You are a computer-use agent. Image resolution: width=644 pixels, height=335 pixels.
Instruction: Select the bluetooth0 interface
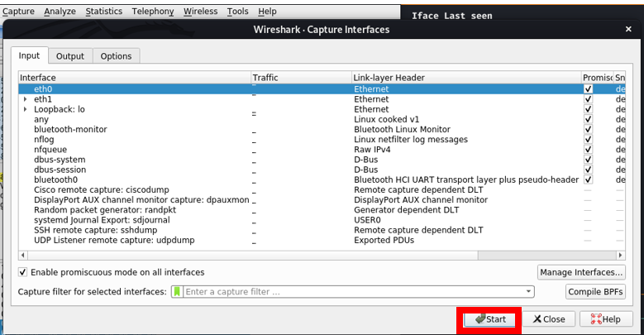coord(322,179)
